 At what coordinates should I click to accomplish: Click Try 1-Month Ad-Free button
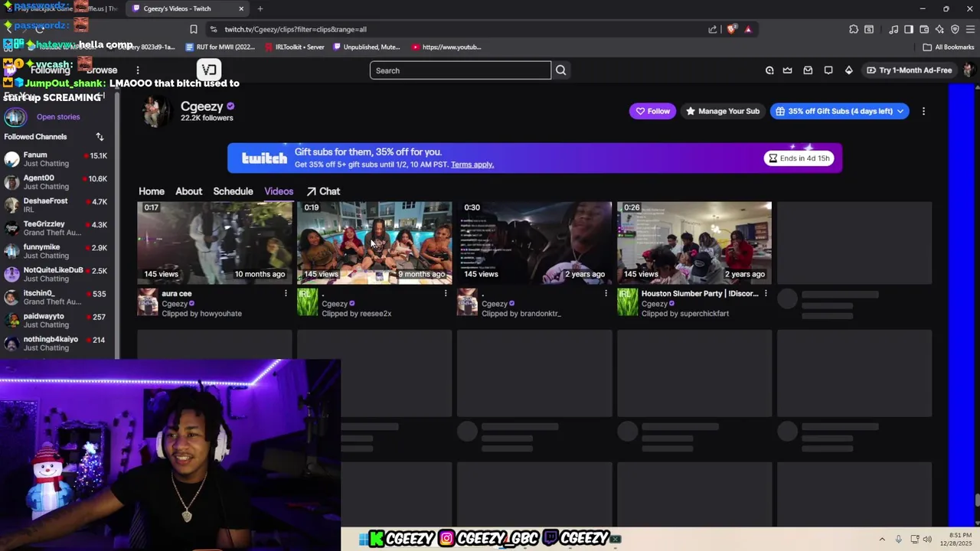(909, 70)
